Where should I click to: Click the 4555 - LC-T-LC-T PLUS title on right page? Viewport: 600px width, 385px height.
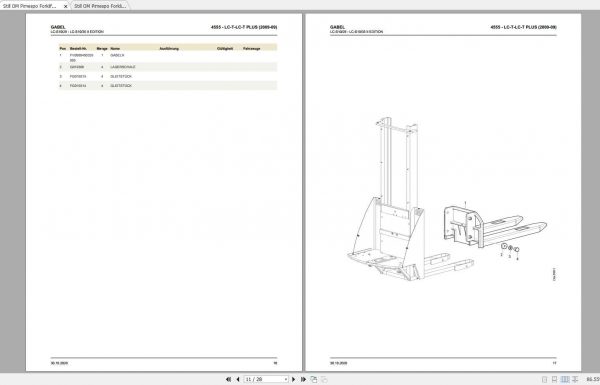523,27
